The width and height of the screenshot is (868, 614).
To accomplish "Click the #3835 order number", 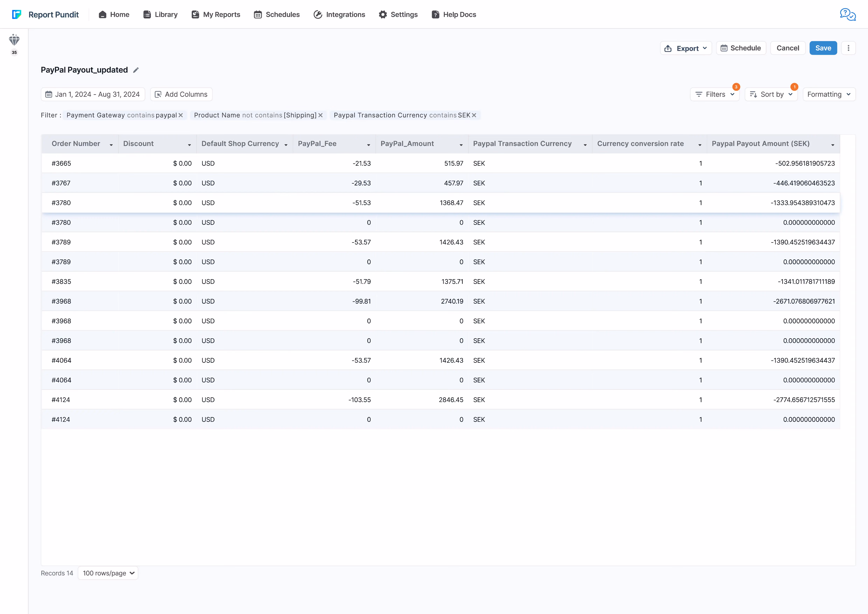I will point(61,282).
